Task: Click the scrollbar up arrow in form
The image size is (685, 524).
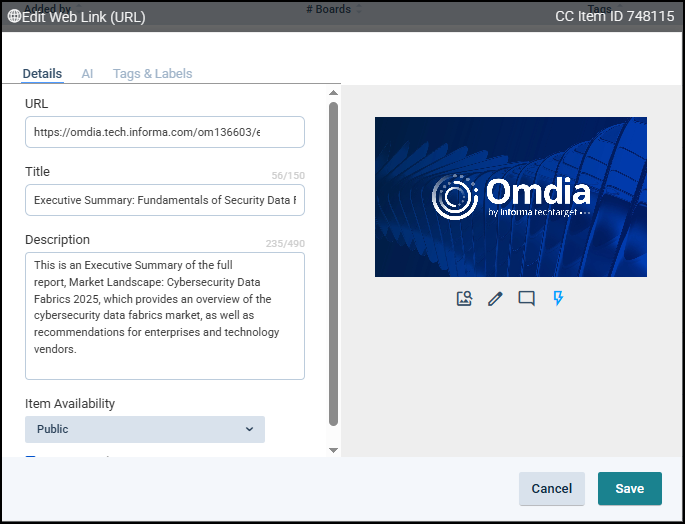Action: (334, 93)
